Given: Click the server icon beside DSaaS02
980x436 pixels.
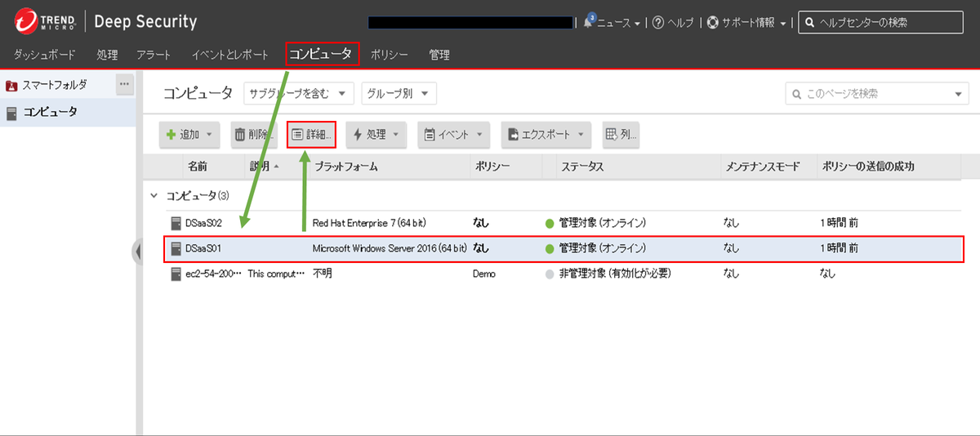Looking at the screenshot, I should click(x=176, y=222).
